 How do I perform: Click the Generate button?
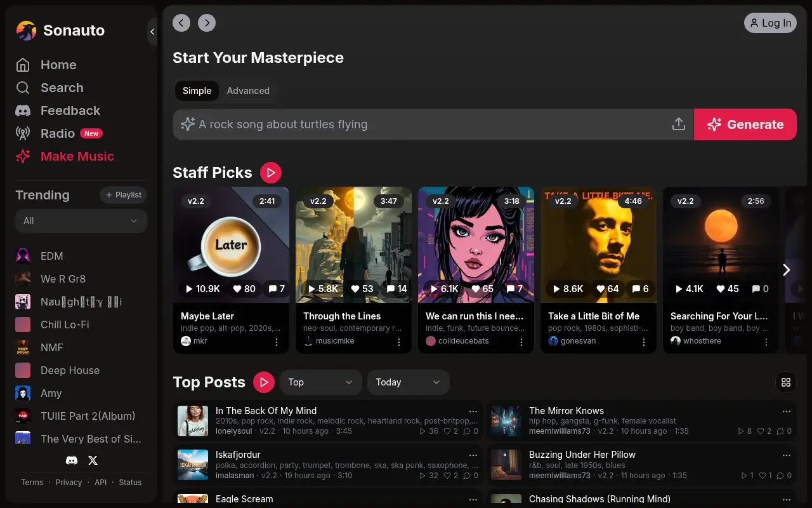[745, 124]
